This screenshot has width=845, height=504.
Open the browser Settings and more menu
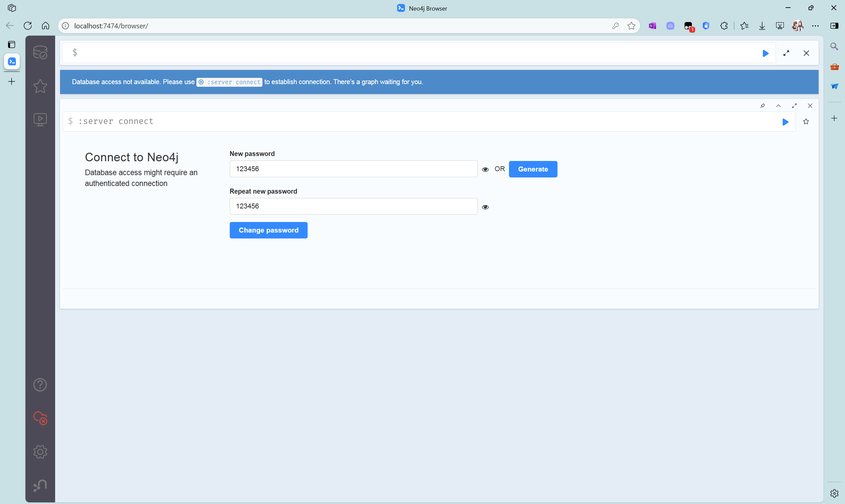pos(815,26)
